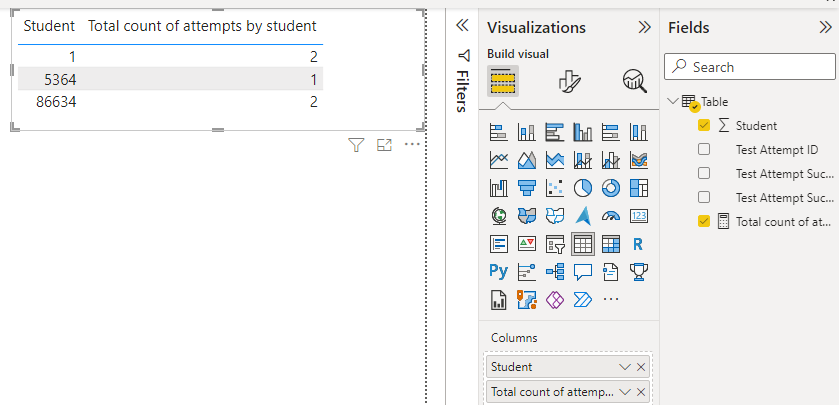Choose the Line chart visual
The height and width of the screenshot is (405, 839).
(x=499, y=159)
